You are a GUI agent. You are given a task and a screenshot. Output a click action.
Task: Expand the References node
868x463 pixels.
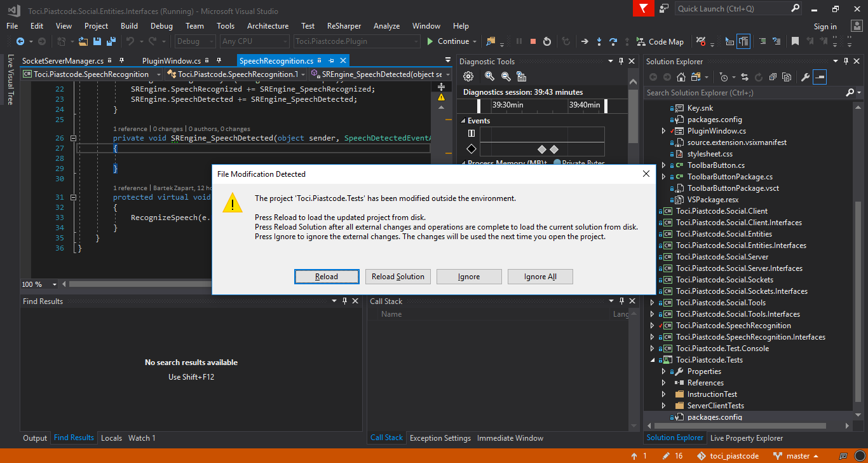click(663, 383)
